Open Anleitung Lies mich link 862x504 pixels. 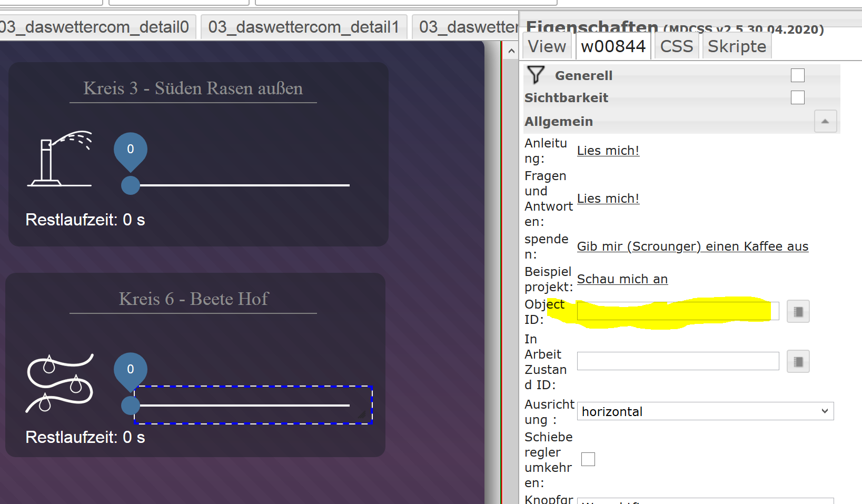click(x=608, y=151)
